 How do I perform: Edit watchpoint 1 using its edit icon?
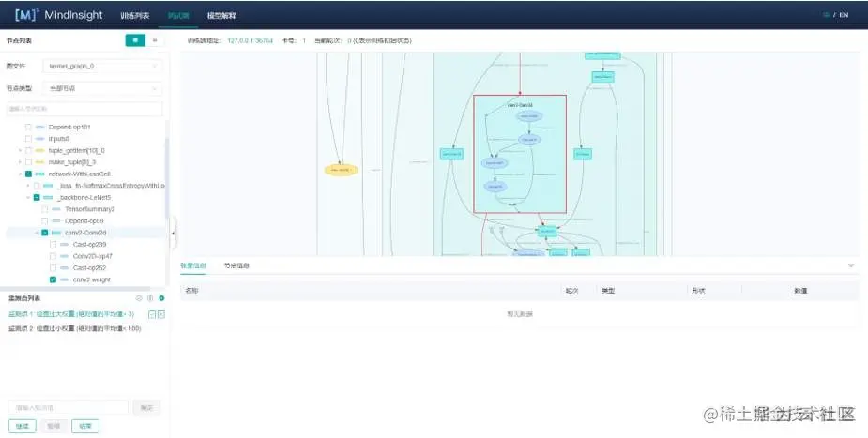152,315
